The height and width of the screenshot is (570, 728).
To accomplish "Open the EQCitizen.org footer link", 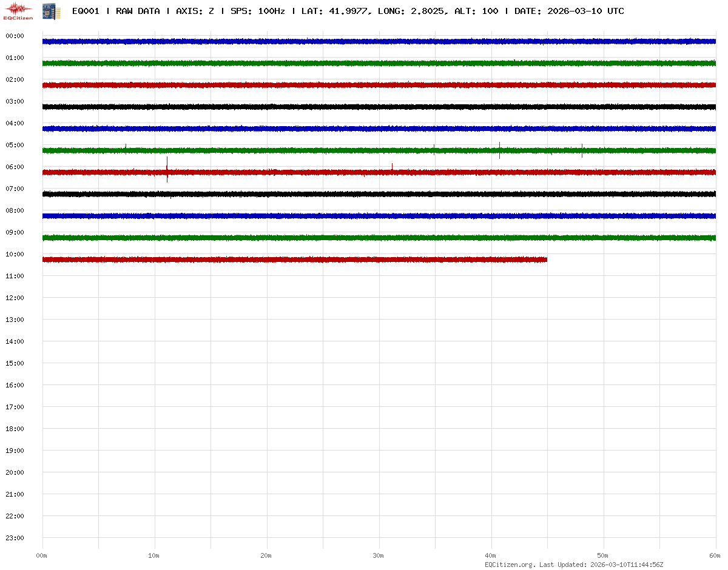I will coord(510,565).
